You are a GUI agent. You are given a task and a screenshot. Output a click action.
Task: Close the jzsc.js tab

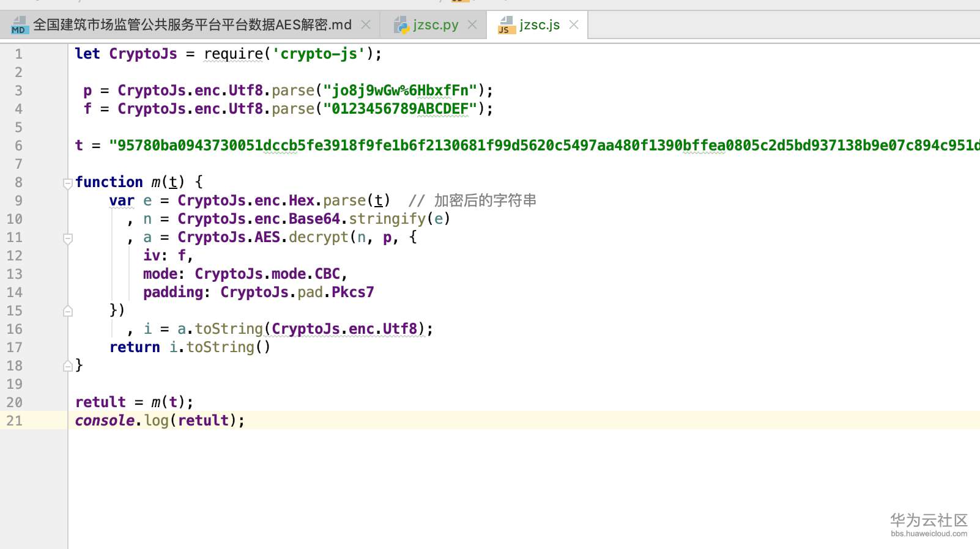pos(574,25)
